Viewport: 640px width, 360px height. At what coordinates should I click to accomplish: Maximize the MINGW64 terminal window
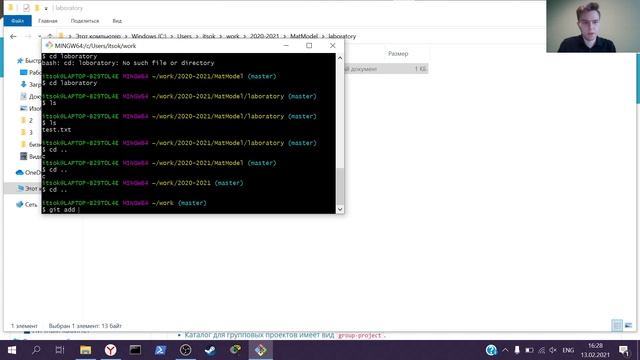point(309,46)
